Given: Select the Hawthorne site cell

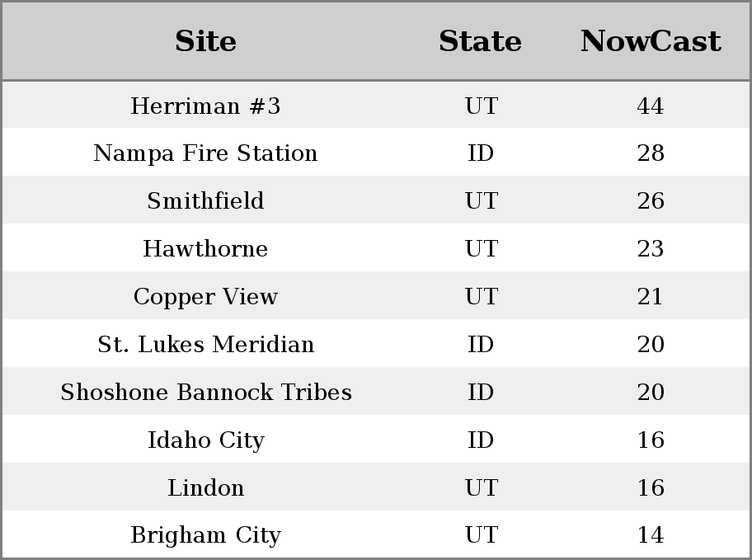Looking at the screenshot, I should [205, 248].
